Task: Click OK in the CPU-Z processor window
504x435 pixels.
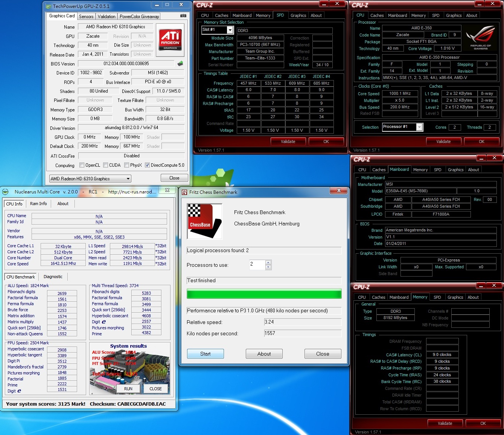Action: tap(481, 141)
